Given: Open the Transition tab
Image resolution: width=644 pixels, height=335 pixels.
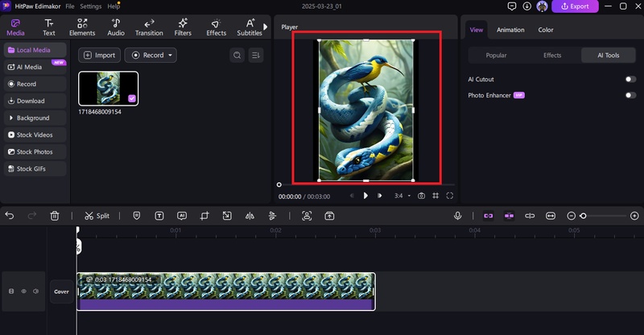Looking at the screenshot, I should [x=149, y=27].
